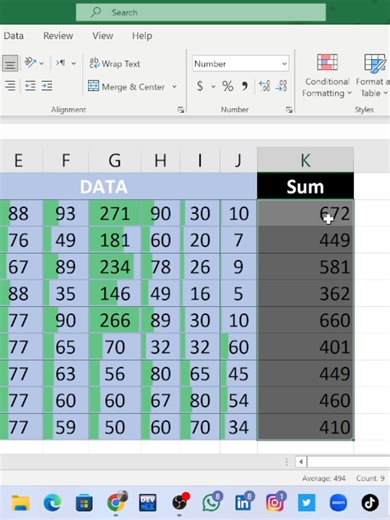This screenshot has height=520, width=390.
Task: Apply Comma Style
Action: [245, 86]
